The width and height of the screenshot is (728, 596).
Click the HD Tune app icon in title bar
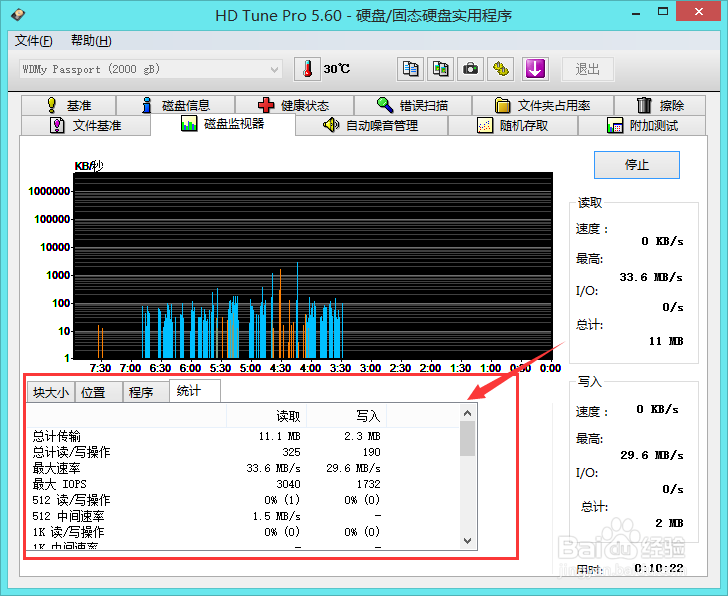(18, 15)
